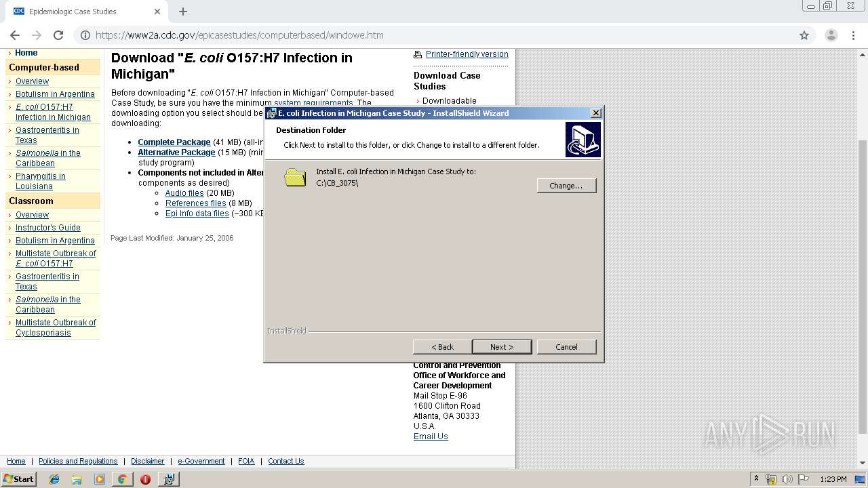View site information icon in address bar

coord(84,35)
